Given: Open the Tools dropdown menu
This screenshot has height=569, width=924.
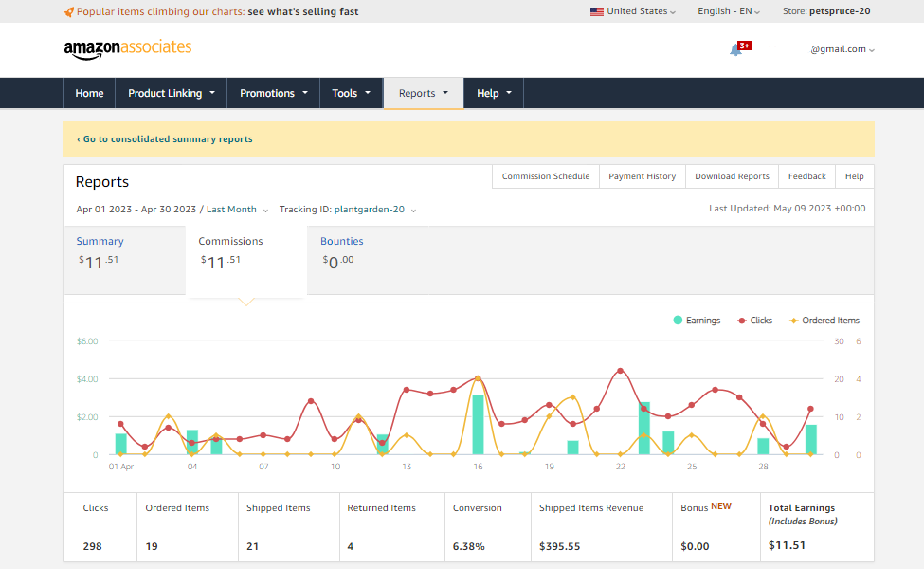Looking at the screenshot, I should point(352,93).
